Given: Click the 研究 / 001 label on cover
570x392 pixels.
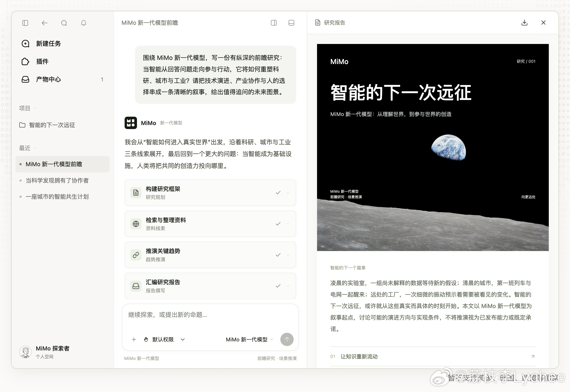Looking at the screenshot, I should pyautogui.click(x=526, y=61).
